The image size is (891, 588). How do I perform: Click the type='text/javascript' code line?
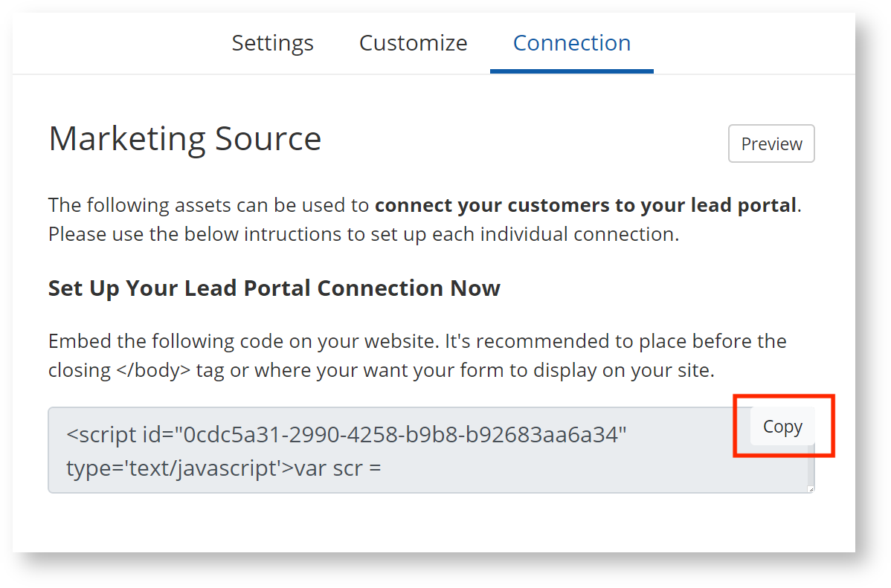[179, 469]
